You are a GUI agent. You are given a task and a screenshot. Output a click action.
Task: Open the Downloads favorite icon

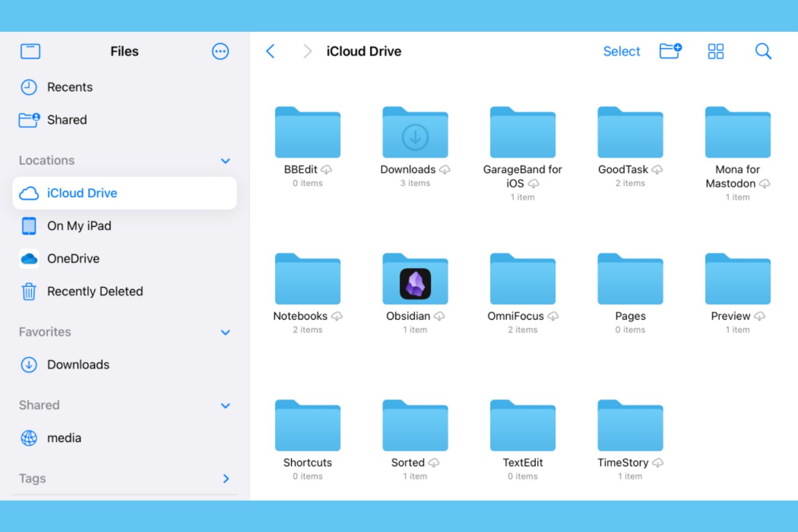click(29, 365)
